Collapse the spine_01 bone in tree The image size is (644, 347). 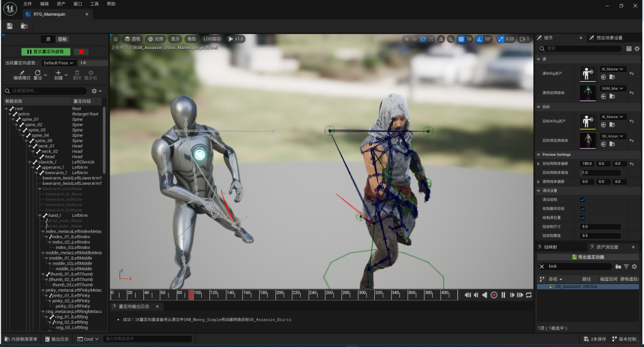click(13, 119)
